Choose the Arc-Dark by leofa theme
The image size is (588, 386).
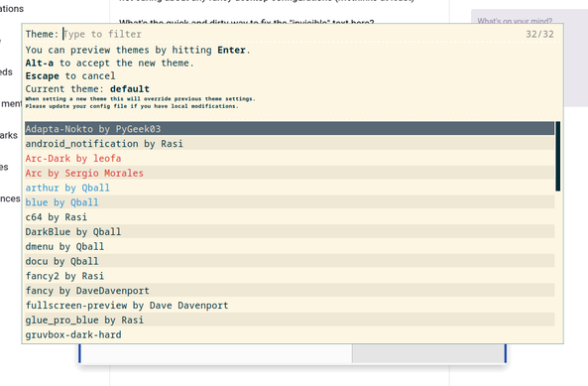290,158
